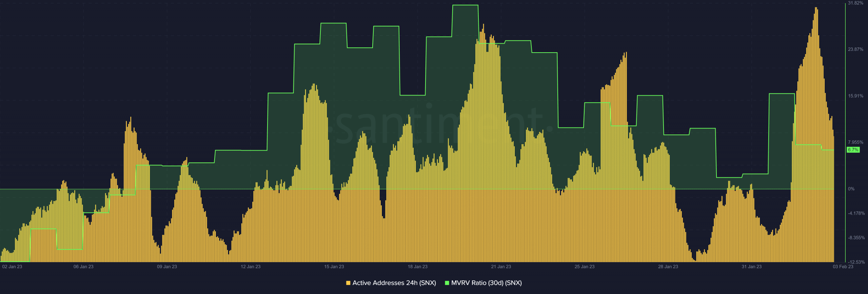Image resolution: width=868 pixels, height=294 pixels.
Task: Click the 09 Jan 23 date label
Action: point(167,267)
